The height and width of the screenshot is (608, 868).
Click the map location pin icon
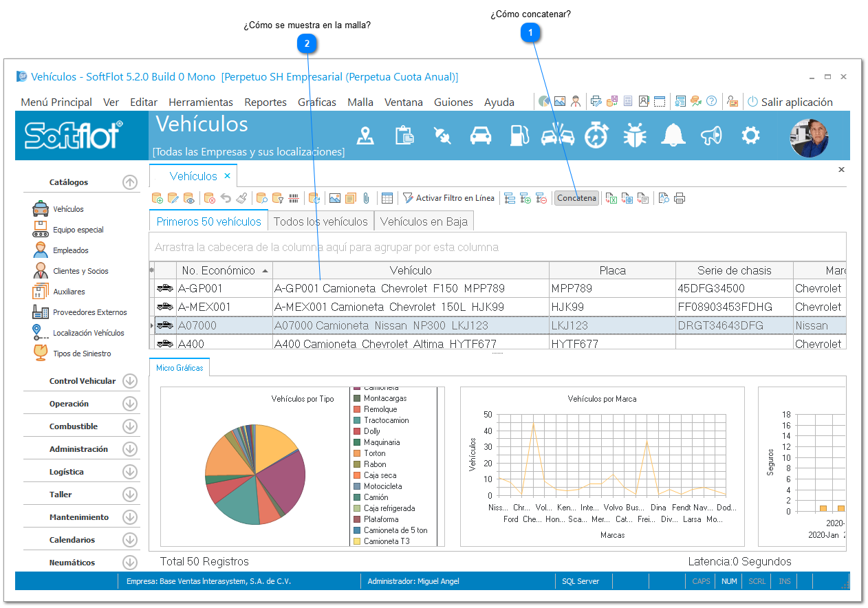click(365, 135)
